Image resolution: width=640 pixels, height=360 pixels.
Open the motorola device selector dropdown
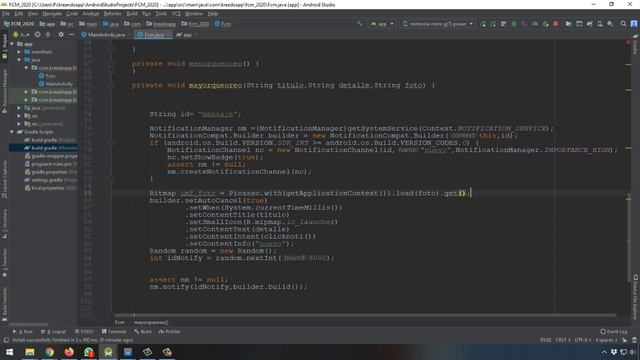click(438, 24)
